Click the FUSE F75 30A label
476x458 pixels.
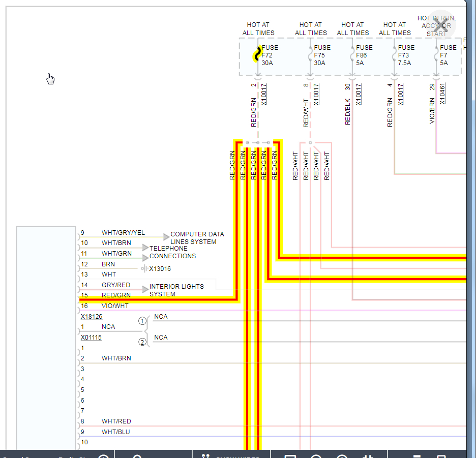tap(322, 55)
